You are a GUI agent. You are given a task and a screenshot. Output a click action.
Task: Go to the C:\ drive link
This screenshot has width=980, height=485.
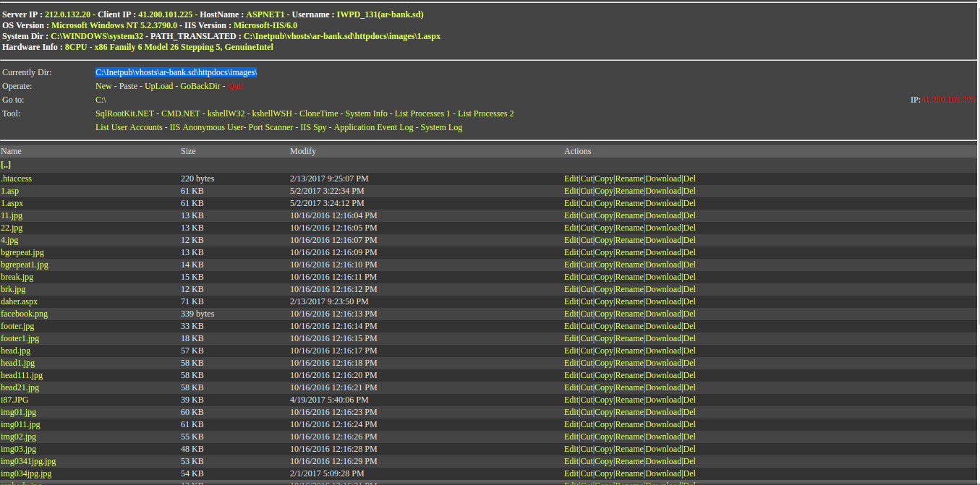pos(101,100)
